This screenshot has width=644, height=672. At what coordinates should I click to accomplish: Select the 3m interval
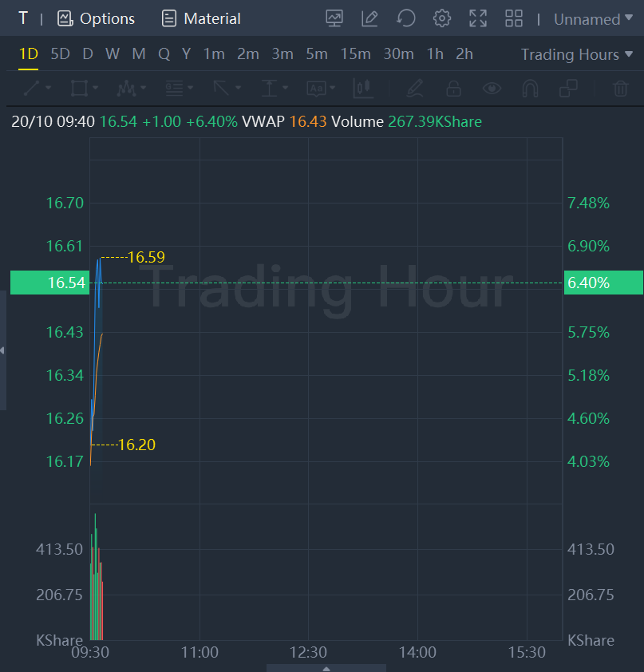pyautogui.click(x=282, y=54)
